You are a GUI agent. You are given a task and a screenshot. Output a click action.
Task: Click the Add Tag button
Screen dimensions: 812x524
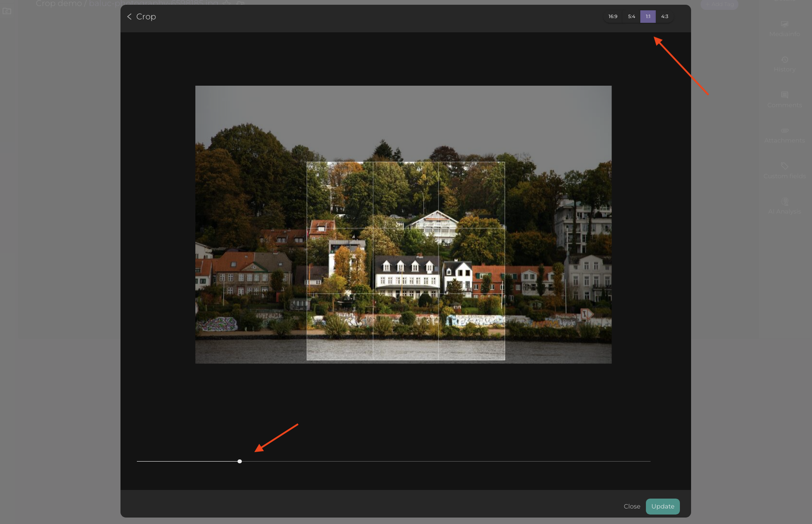(719, 4)
